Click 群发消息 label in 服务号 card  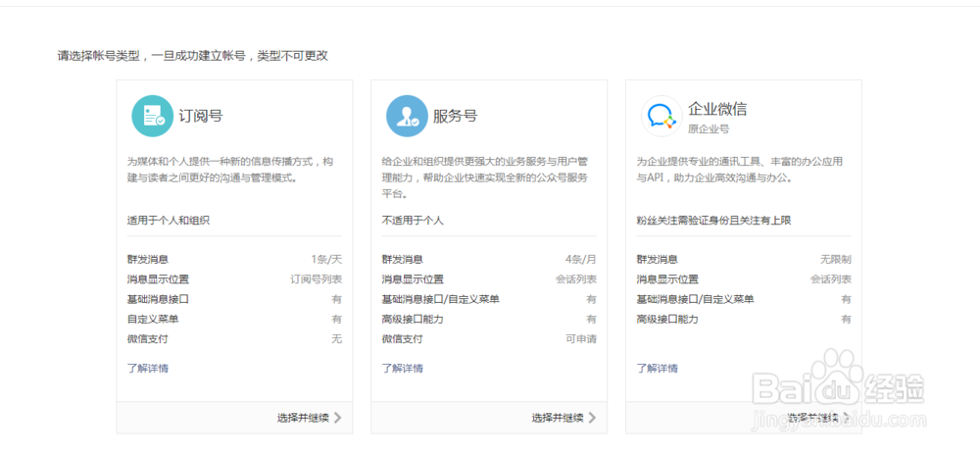click(x=403, y=259)
